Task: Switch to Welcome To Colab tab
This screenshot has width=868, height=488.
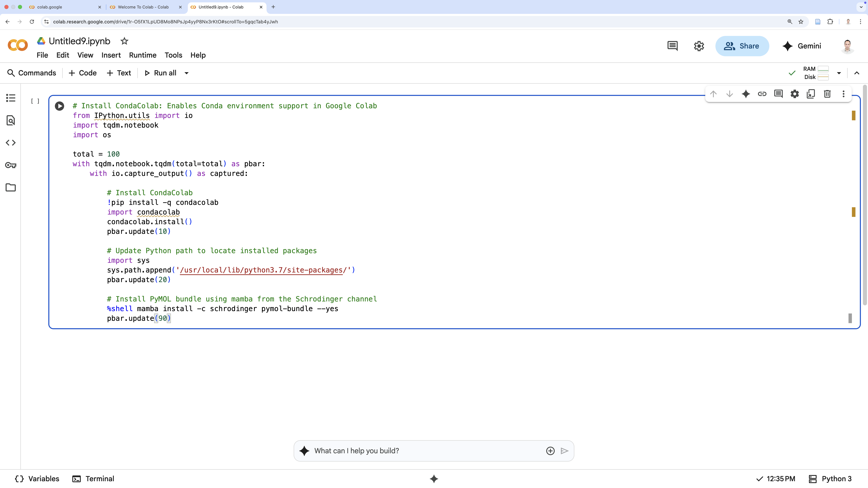Action: pos(143,7)
